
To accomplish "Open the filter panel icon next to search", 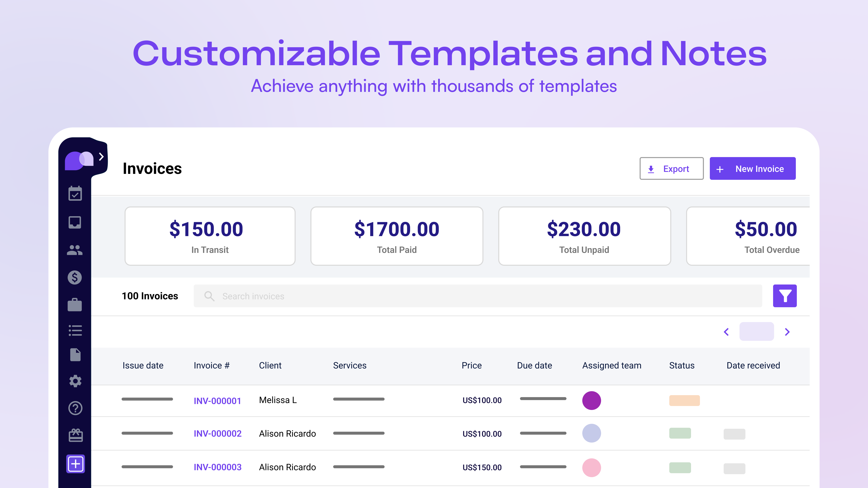I will click(x=785, y=296).
